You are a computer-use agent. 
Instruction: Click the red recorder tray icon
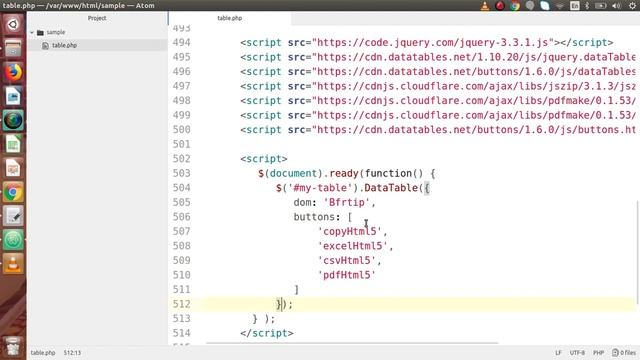(x=500, y=6)
